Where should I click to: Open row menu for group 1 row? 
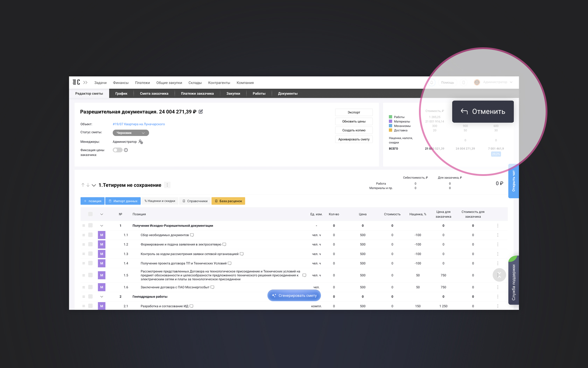(x=498, y=226)
